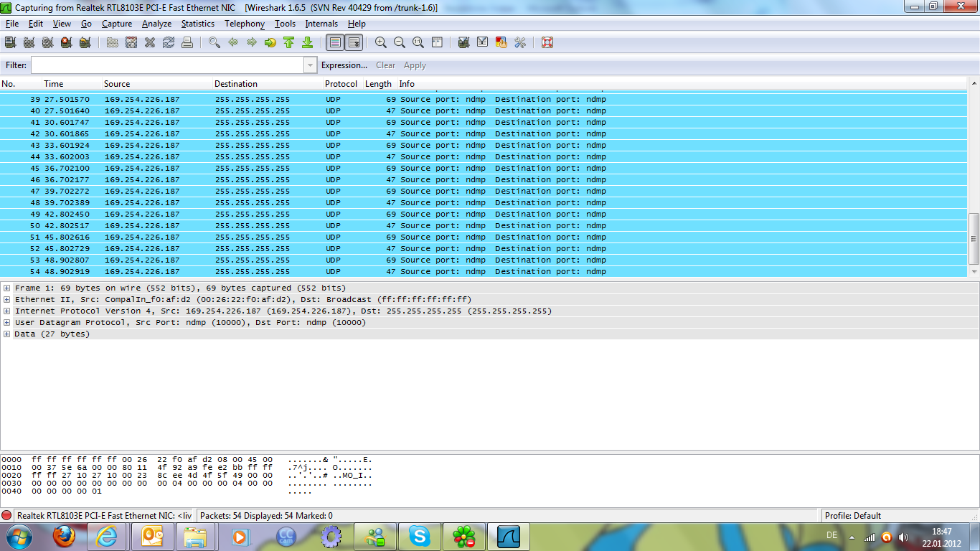The width and height of the screenshot is (980, 551).
Task: Edit capture filter icon
Action: (x=464, y=42)
